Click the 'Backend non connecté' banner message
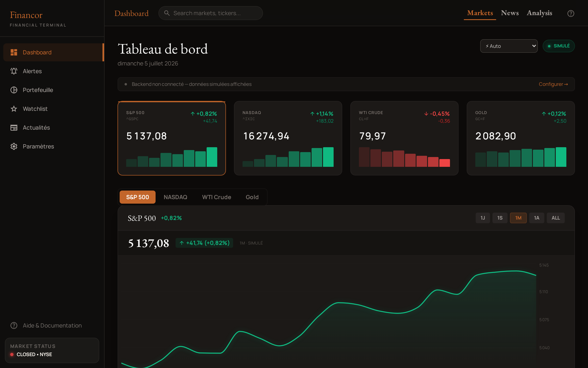Screen dimensions: 588x368 192,84
